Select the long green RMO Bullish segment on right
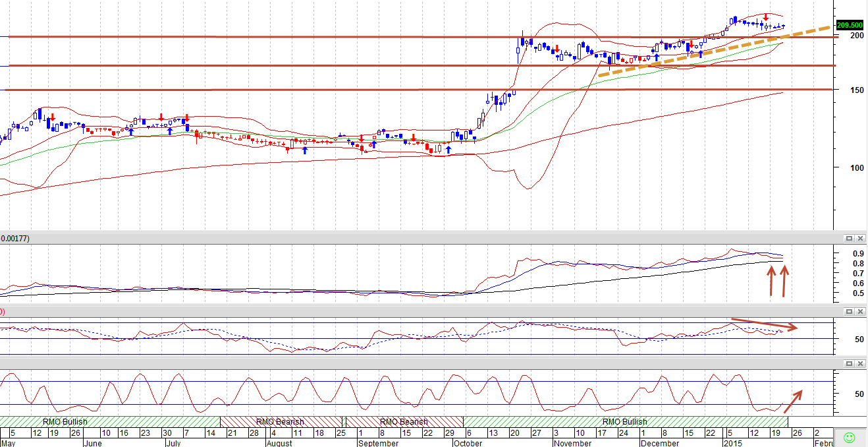Viewport: 868px width, 447px height. pos(626,421)
